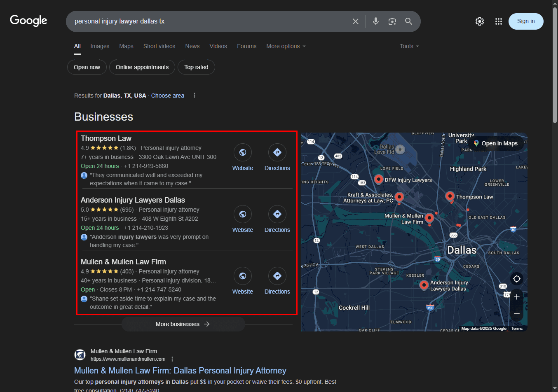Image resolution: width=558 pixels, height=392 pixels.
Task: Click the Cockrell Hill map label
Action: pyautogui.click(x=354, y=308)
